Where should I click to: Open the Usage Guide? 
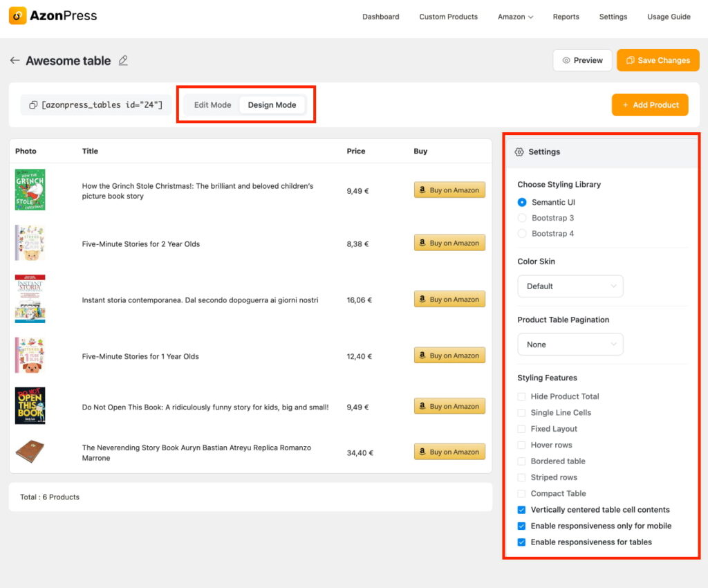pos(669,17)
